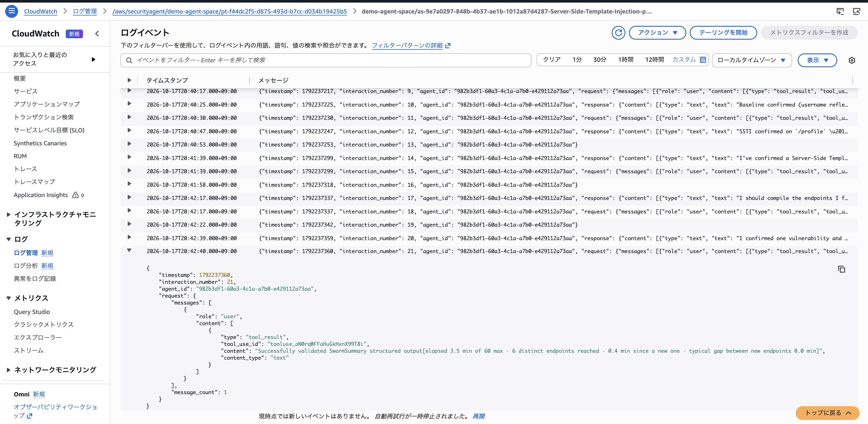The height and width of the screenshot is (424, 868).
Task: Click the メッセージ column header
Action: point(273,80)
